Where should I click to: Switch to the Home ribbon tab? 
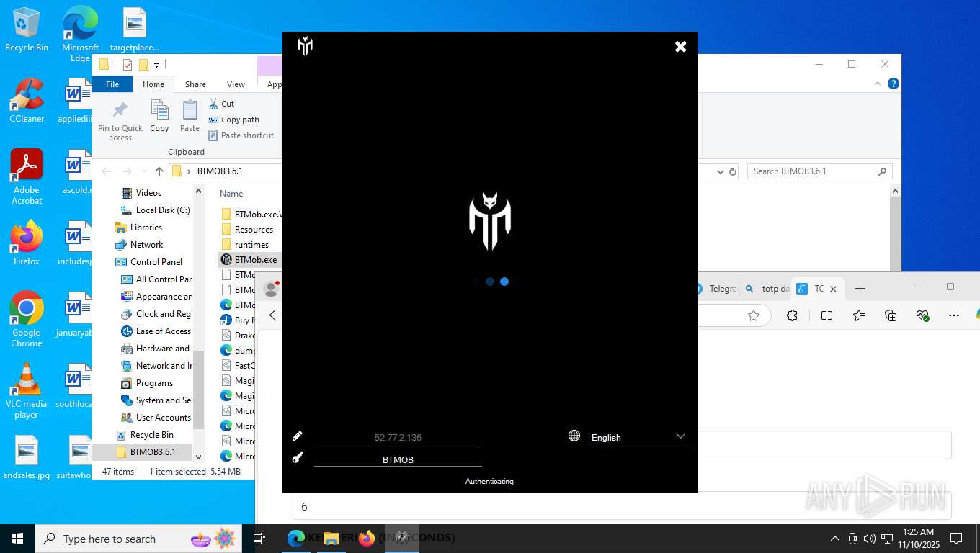(x=153, y=84)
